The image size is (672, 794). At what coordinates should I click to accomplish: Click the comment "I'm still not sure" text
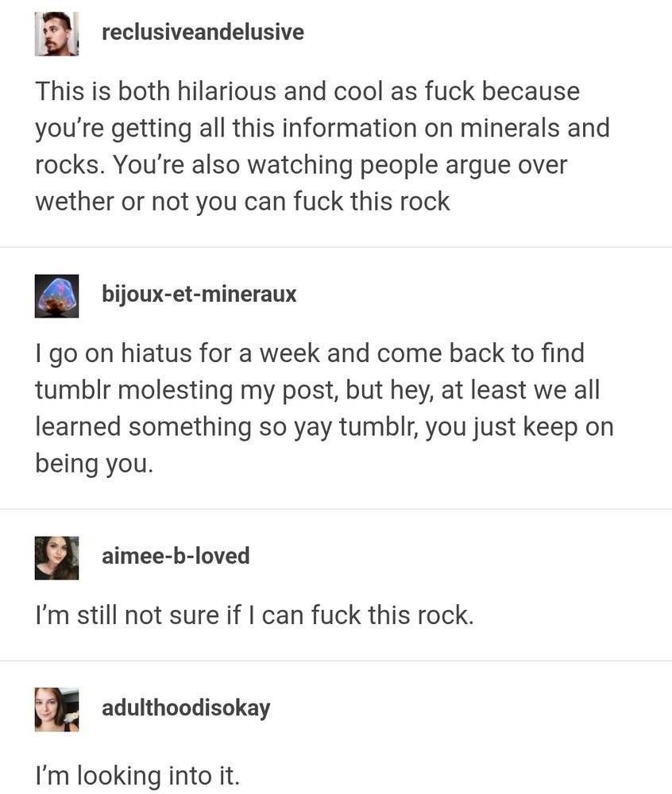click(254, 615)
